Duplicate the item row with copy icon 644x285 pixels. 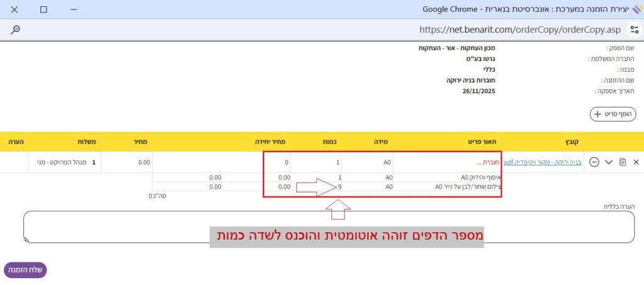coord(623,162)
